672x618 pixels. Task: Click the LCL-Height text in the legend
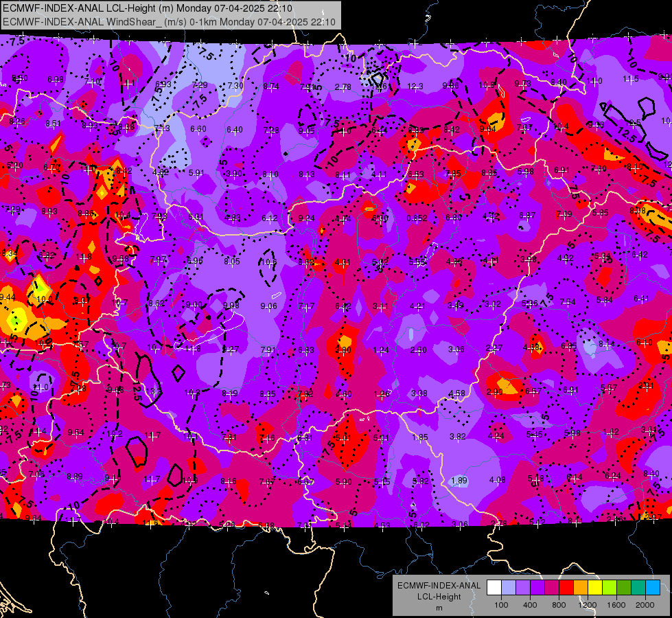tap(439, 597)
